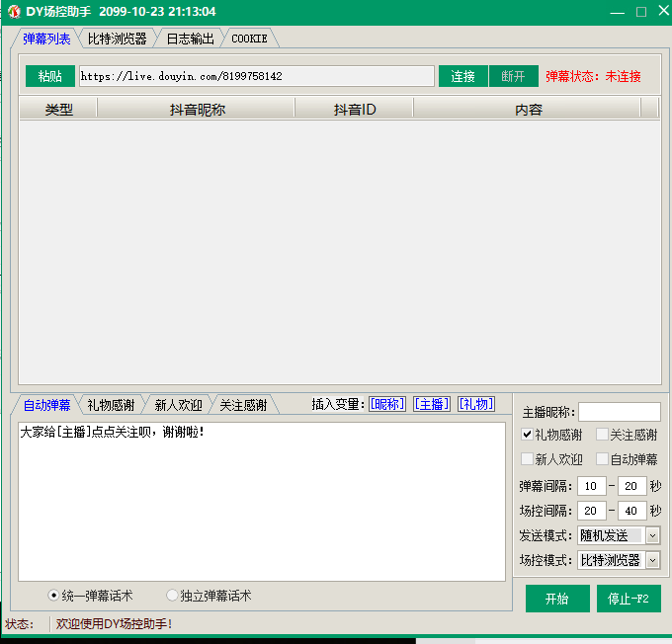
Task: Insert the [昵称] variable link
Action: coord(387,404)
